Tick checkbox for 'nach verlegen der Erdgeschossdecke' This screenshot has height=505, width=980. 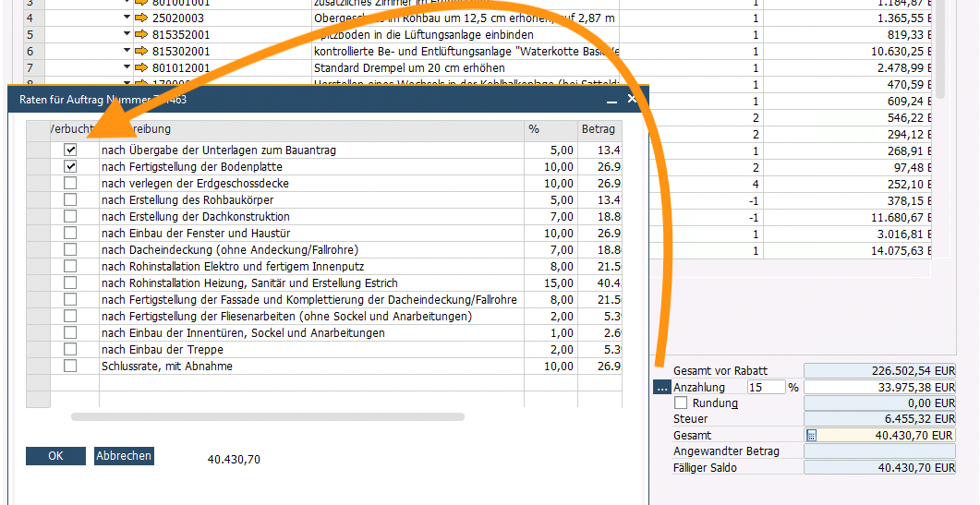tap(70, 184)
